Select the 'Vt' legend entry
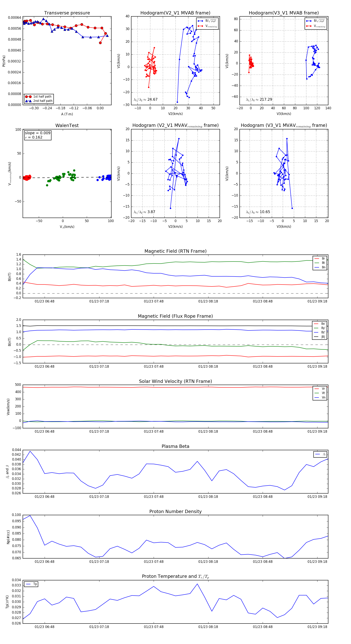Screen dimensions: 351x644 pyautogui.click(x=320, y=393)
